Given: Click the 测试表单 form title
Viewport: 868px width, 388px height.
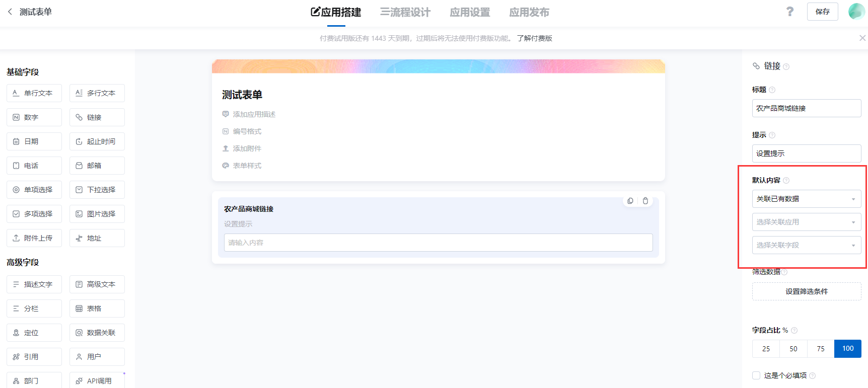Looking at the screenshot, I should tap(242, 95).
